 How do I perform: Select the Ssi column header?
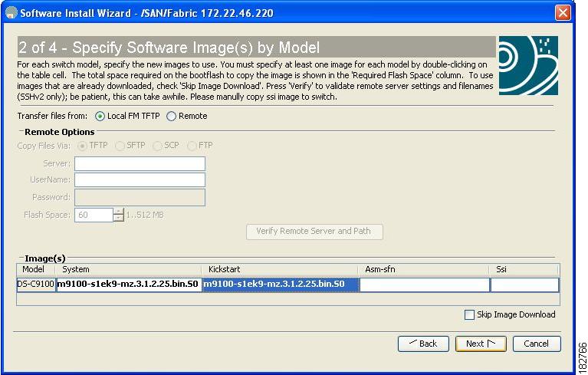pos(524,270)
